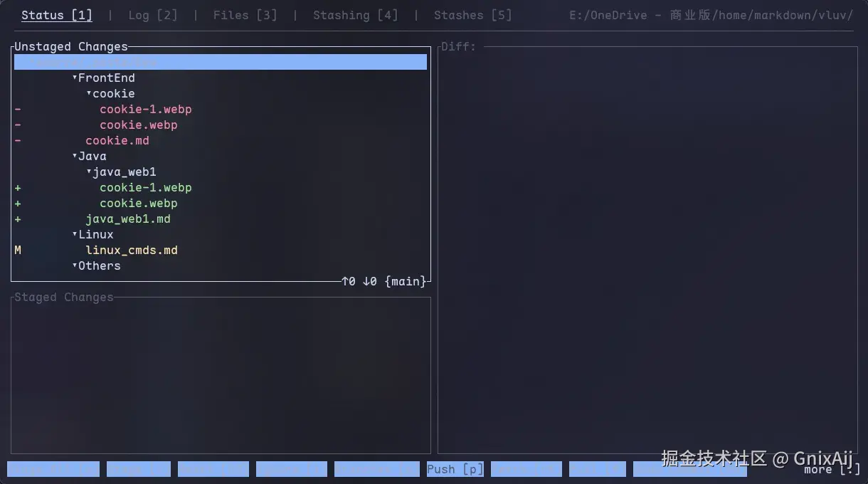Click the M modified indicator beside linux_cmds.md
This screenshot has width=868, height=484.
point(16,250)
